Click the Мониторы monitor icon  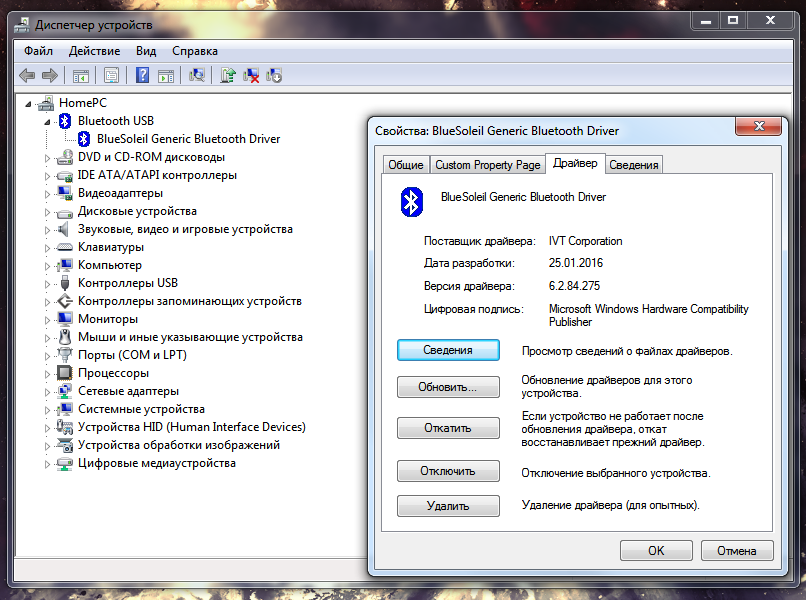click(65, 319)
